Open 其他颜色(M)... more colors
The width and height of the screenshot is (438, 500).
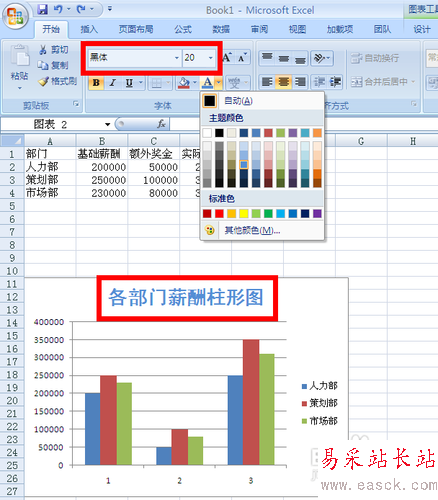(x=262, y=230)
